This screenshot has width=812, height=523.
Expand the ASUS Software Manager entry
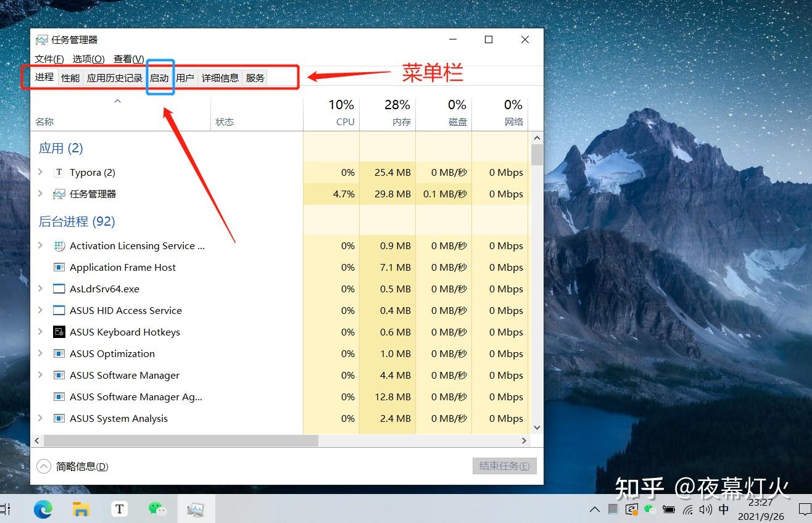click(x=41, y=375)
